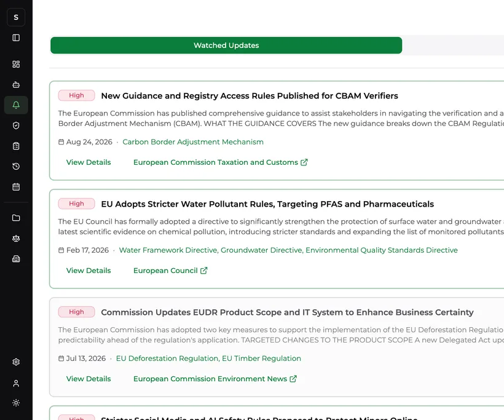This screenshot has height=420, width=504.
Task: Open the history clock icon
Action: [16, 166]
